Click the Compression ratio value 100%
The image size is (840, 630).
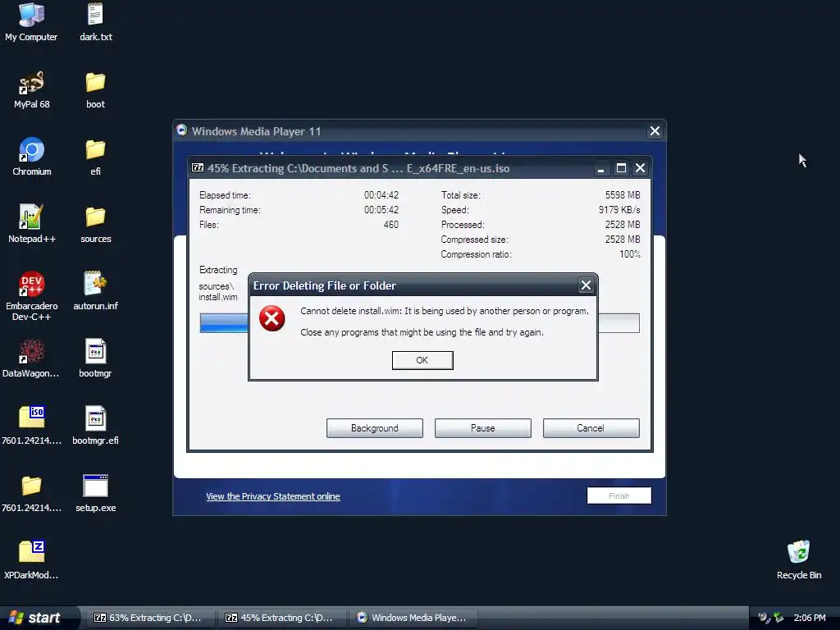pos(630,254)
